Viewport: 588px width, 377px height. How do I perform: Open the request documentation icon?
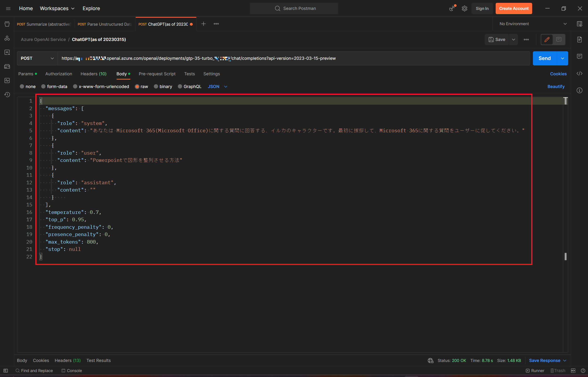tap(580, 39)
